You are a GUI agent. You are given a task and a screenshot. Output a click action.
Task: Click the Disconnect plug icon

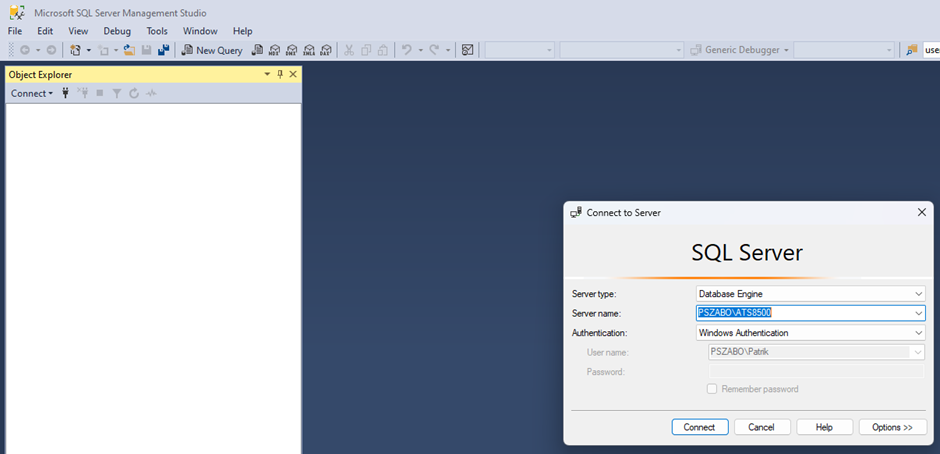point(83,93)
